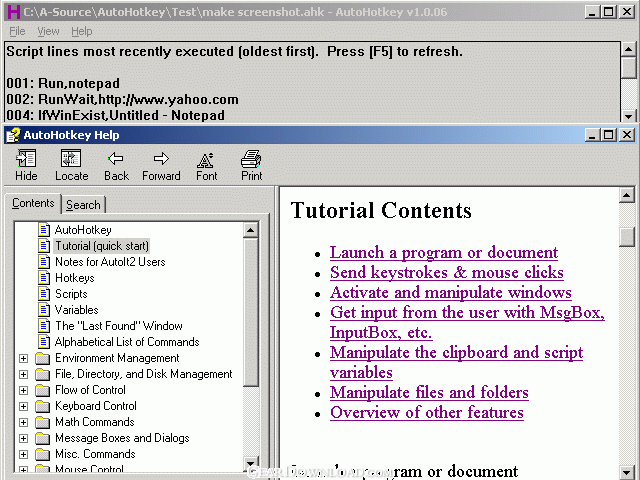Minimize the AutoHotkey script window
Viewport: 640px width, 480px height.
(x=592, y=11)
